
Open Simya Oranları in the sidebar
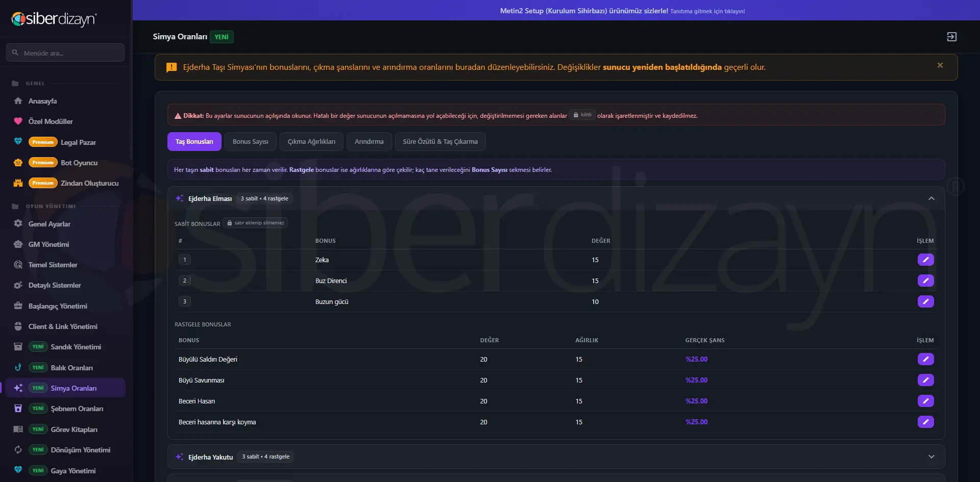coord(65,388)
